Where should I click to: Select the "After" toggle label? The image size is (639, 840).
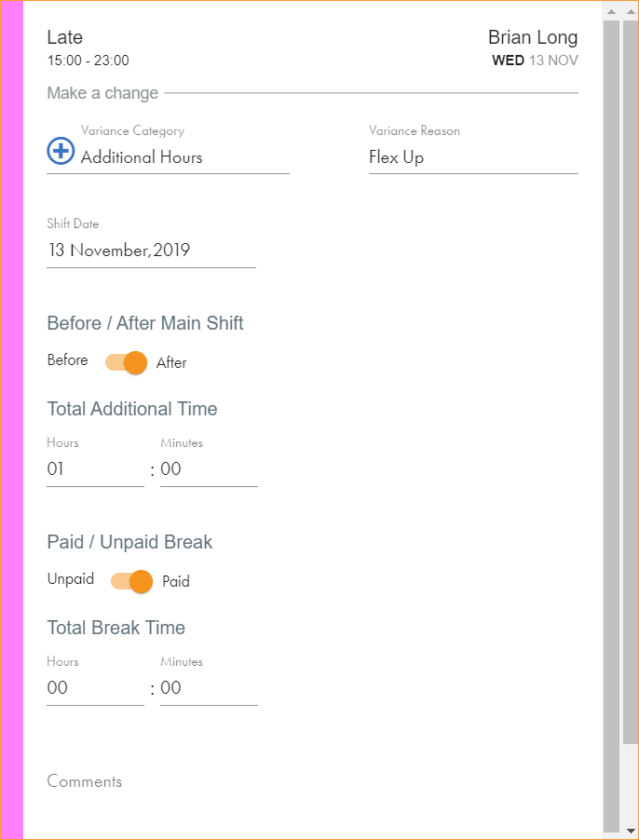click(171, 363)
